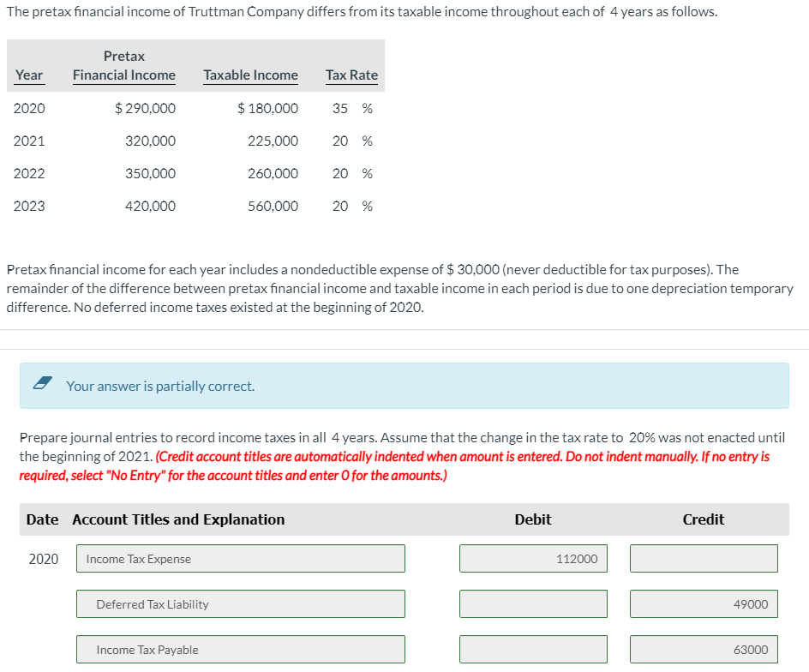Click the empty debit field for Deferred Tax Liability
Viewport: 809px width, 672px height.
coord(533,604)
